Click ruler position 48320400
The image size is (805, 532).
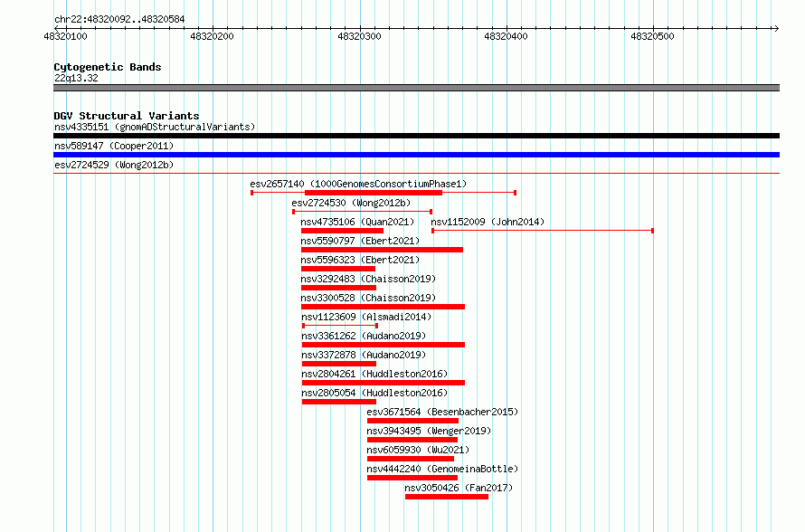[x=506, y=36]
